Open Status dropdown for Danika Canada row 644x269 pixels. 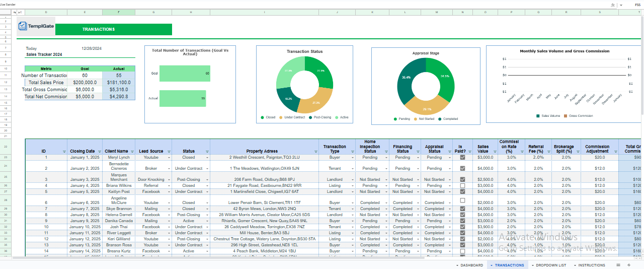207,221
